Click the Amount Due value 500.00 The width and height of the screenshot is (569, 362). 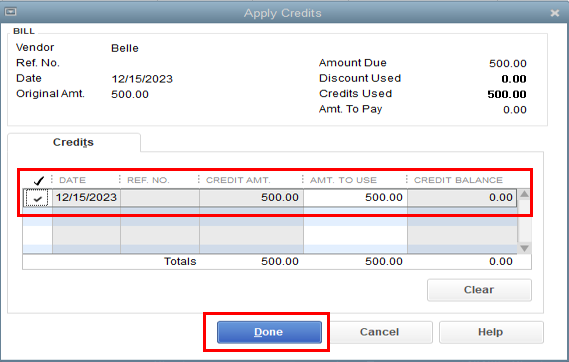click(x=508, y=63)
